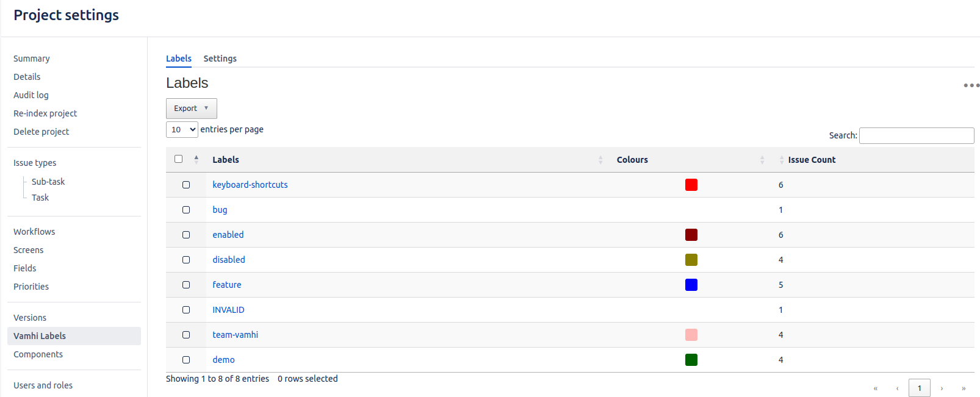This screenshot has width=980, height=397.
Task: Check the keyboard-shortcuts row checkbox
Action: point(186,185)
